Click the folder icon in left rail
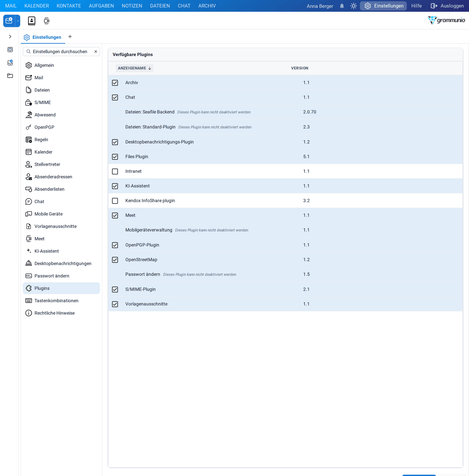 pyautogui.click(x=10, y=76)
